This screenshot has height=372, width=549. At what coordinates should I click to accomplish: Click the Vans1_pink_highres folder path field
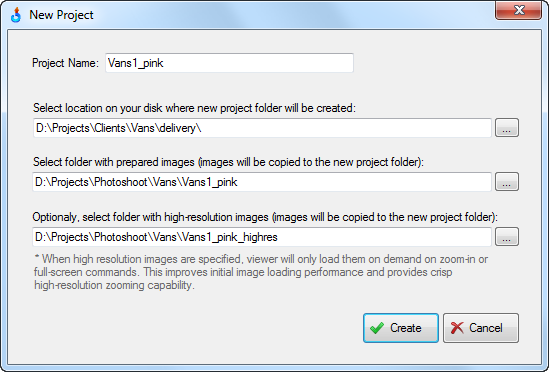click(x=262, y=237)
